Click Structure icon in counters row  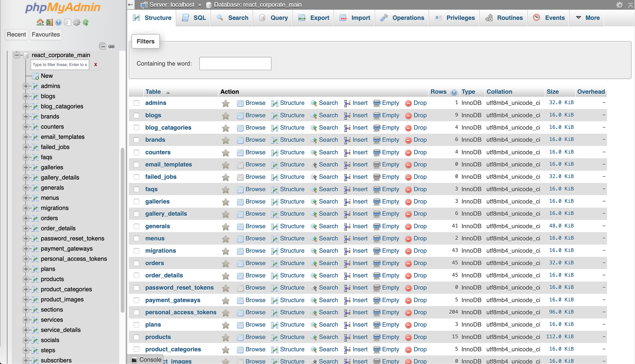click(274, 153)
